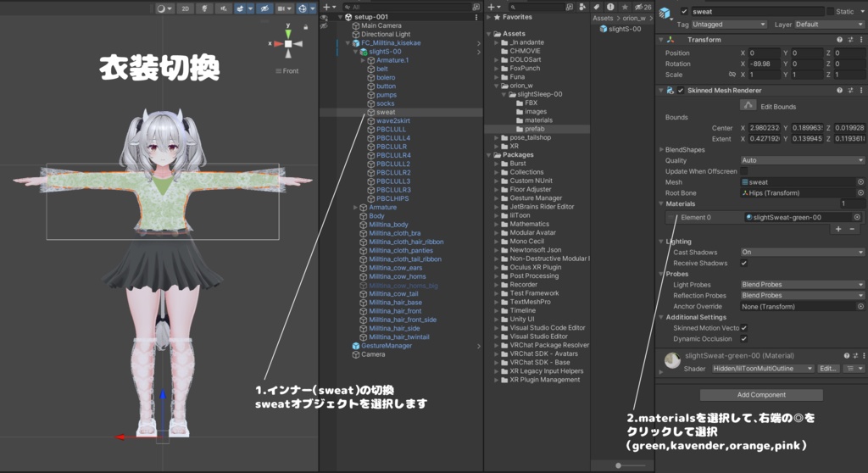
Task: Switch the Front projection label
Action: 287,71
